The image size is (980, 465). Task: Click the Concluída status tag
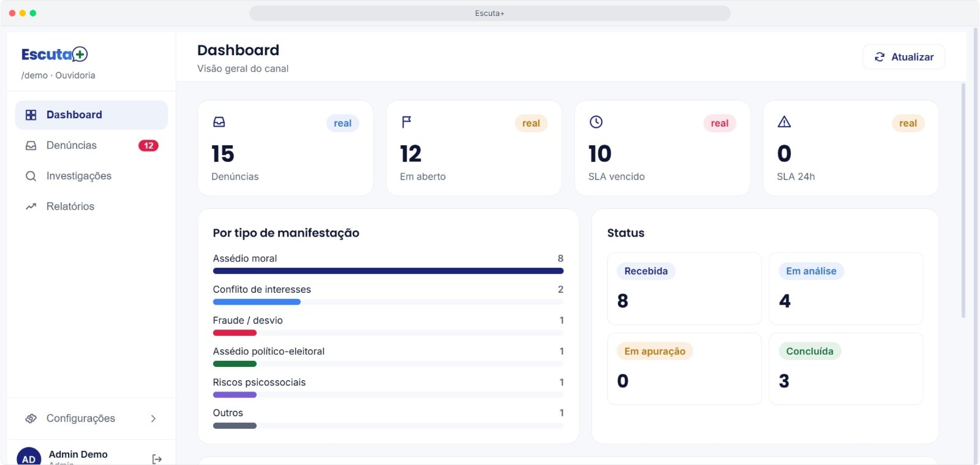click(810, 351)
